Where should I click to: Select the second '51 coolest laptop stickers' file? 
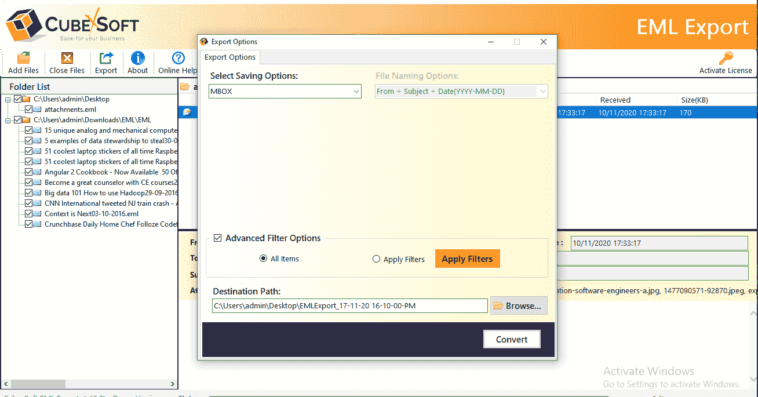tap(111, 162)
